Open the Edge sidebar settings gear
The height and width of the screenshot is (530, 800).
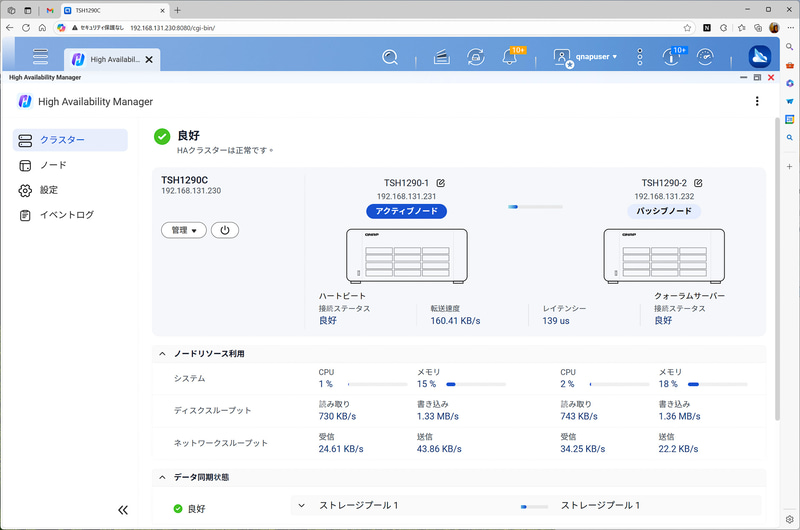tap(790, 519)
